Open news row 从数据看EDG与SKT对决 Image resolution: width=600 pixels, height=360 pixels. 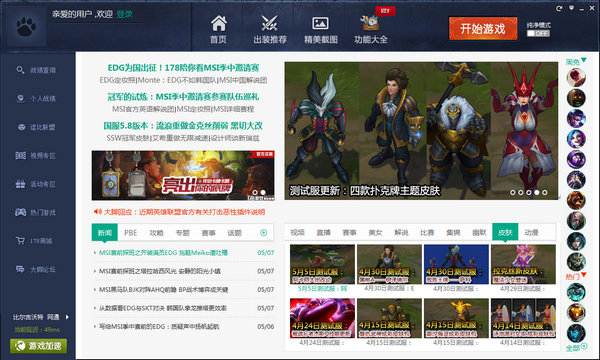pos(184,308)
